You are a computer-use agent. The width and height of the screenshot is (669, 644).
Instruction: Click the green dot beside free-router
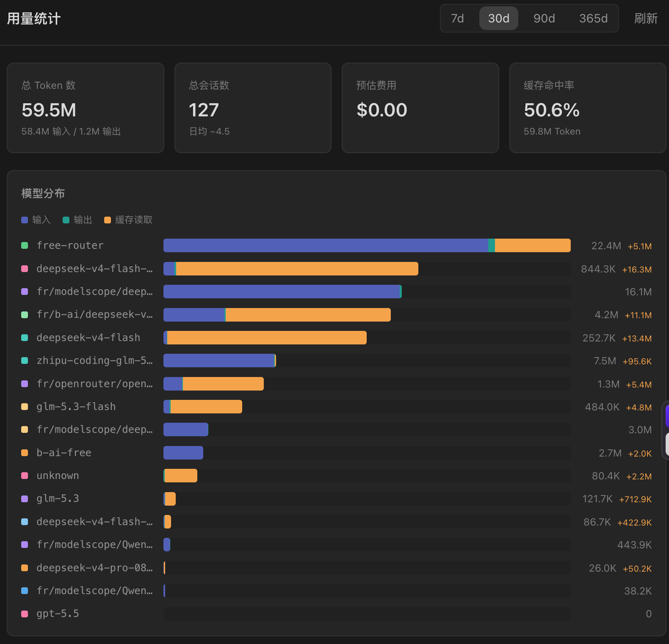tap(25, 245)
